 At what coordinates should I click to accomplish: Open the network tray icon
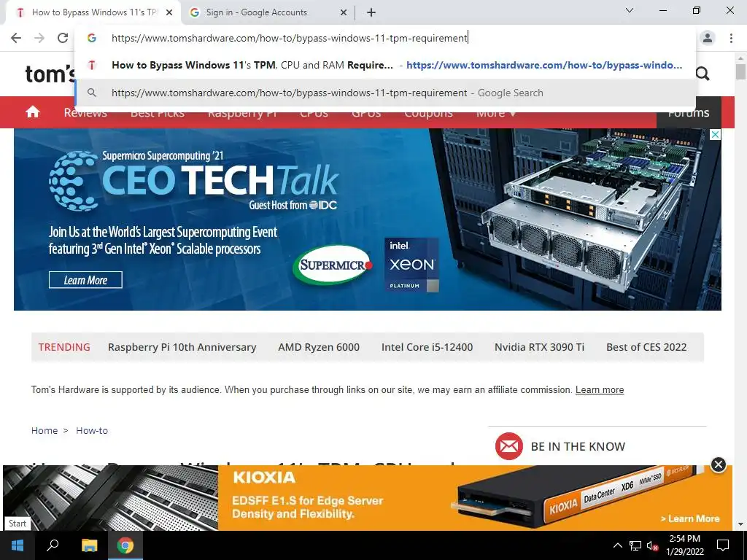[635, 545]
